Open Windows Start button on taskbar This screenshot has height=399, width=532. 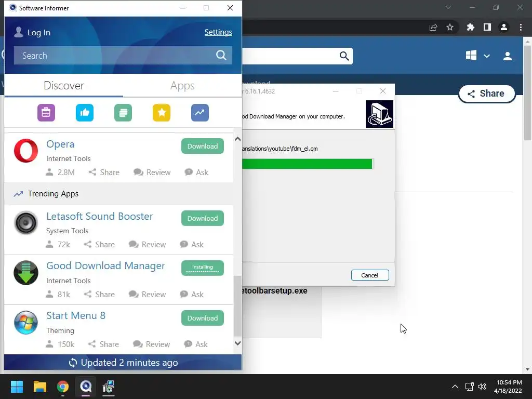[17, 387]
